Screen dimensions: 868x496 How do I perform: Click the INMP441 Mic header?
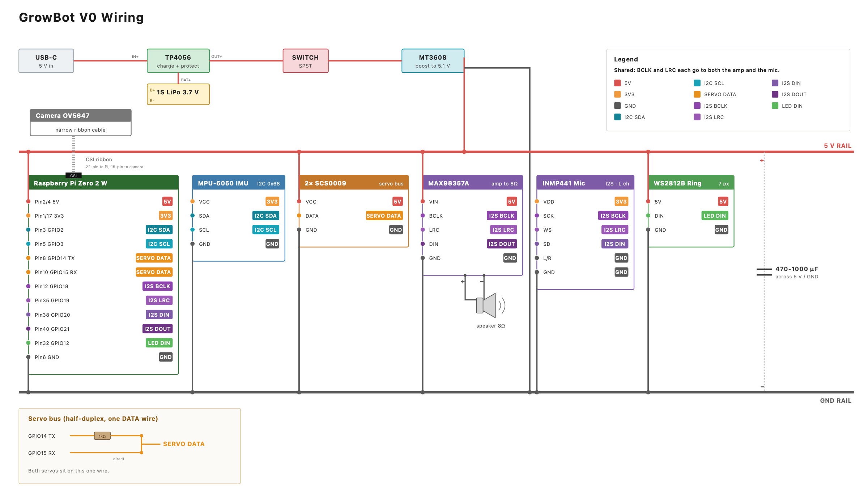point(586,183)
